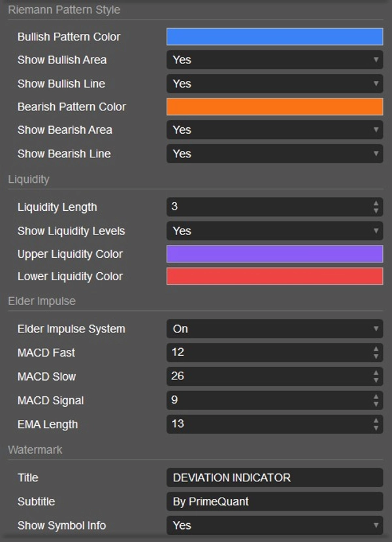Open the Show Bullish Line dropdown
This screenshot has height=542, width=392.
(274, 83)
